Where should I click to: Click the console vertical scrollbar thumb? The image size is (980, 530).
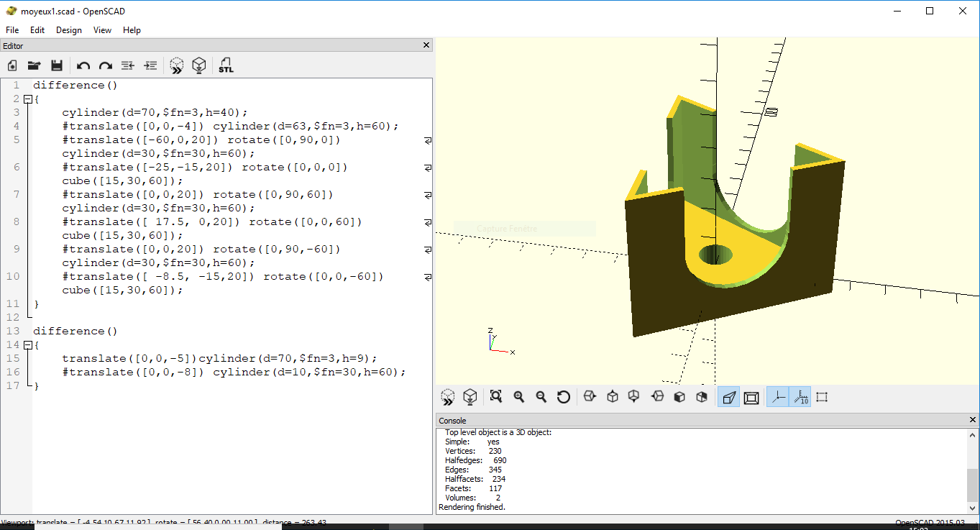pos(972,484)
